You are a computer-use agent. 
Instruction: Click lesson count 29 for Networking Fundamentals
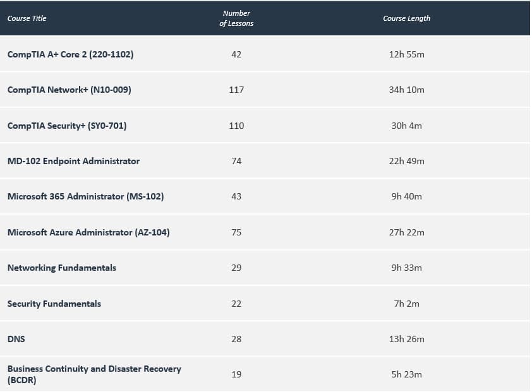point(236,268)
